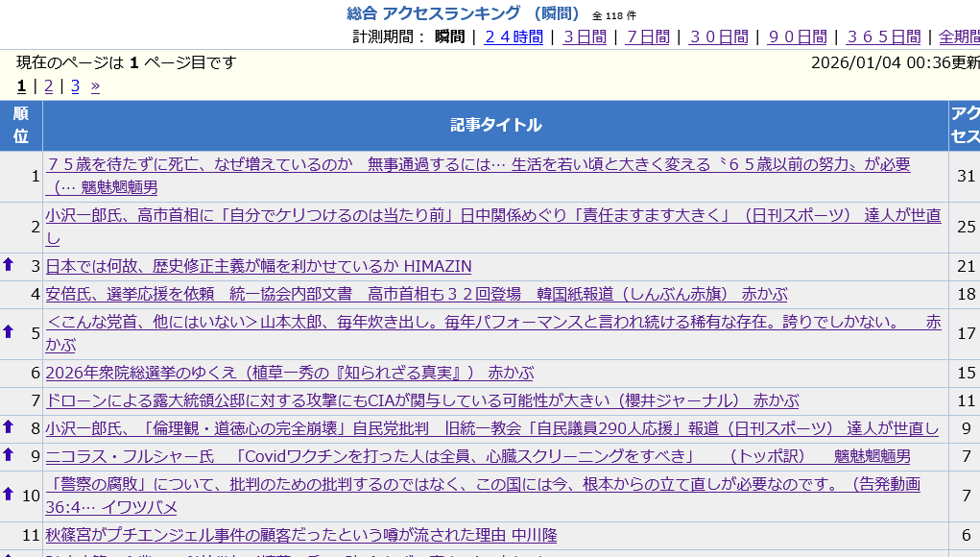Screen dimensions: 980x557
Task: Switch measurement period to 24時間
Action: (x=514, y=36)
